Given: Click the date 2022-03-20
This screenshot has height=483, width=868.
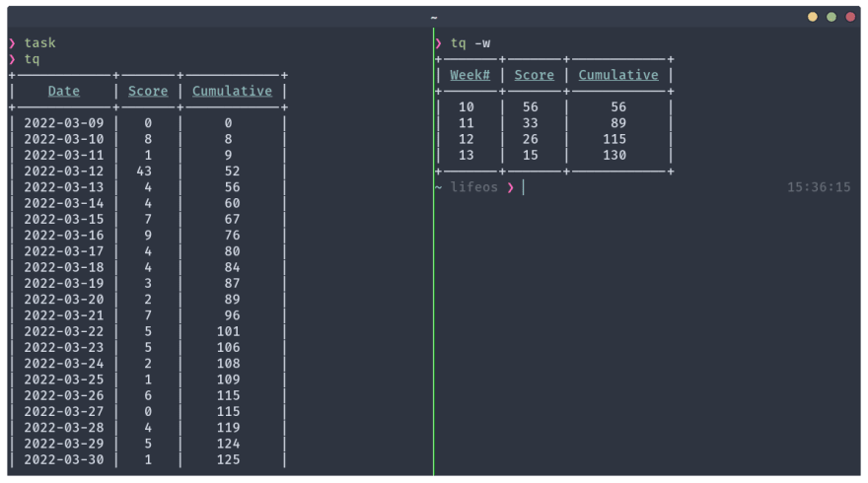Looking at the screenshot, I should coord(64,300).
